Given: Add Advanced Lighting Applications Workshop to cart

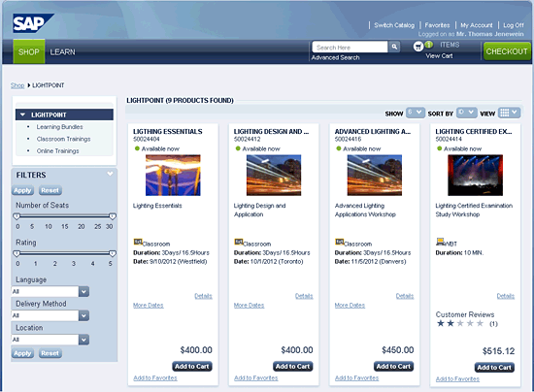Looking at the screenshot, I should click(x=393, y=366).
